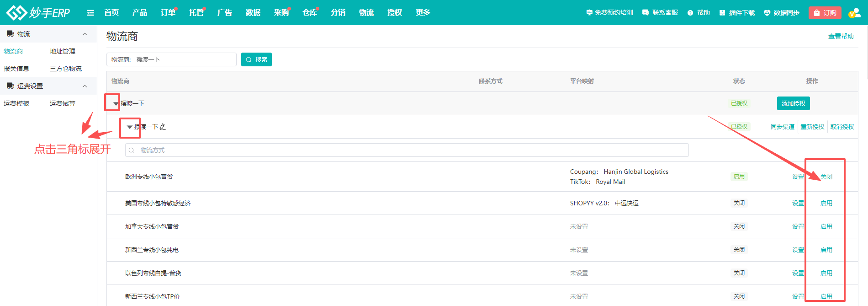Click the edit pencil icon beside 摆渡一下
The image size is (868, 306).
pyautogui.click(x=163, y=127)
